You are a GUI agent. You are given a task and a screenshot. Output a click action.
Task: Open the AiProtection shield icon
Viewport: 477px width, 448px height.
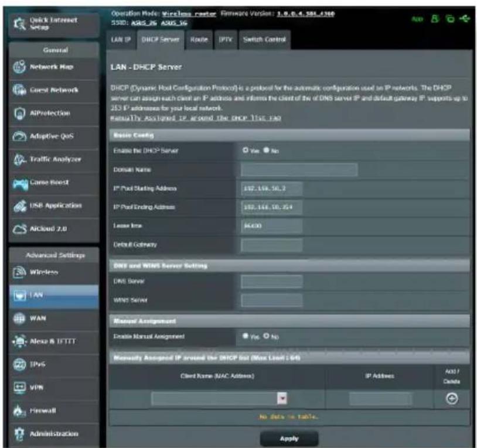click(19, 113)
